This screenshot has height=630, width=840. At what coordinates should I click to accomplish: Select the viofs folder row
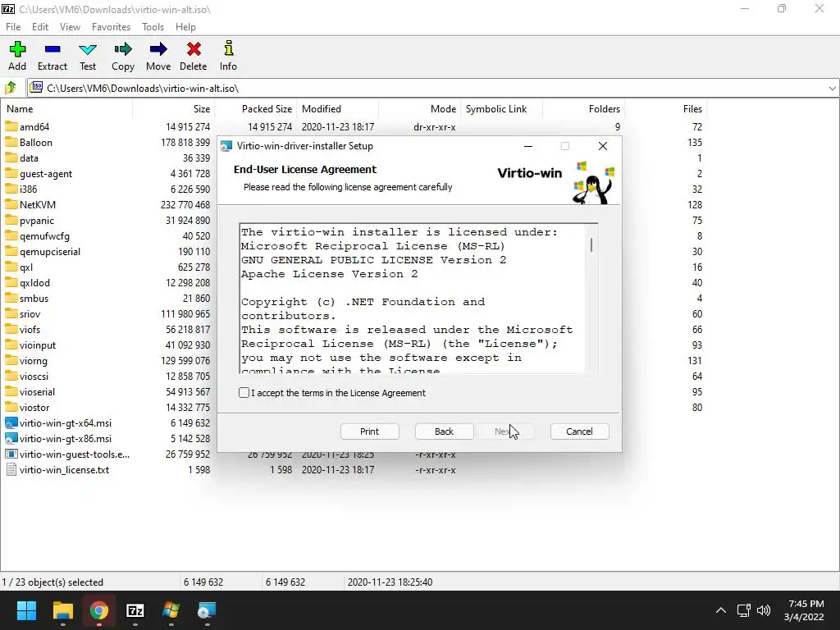click(108, 329)
